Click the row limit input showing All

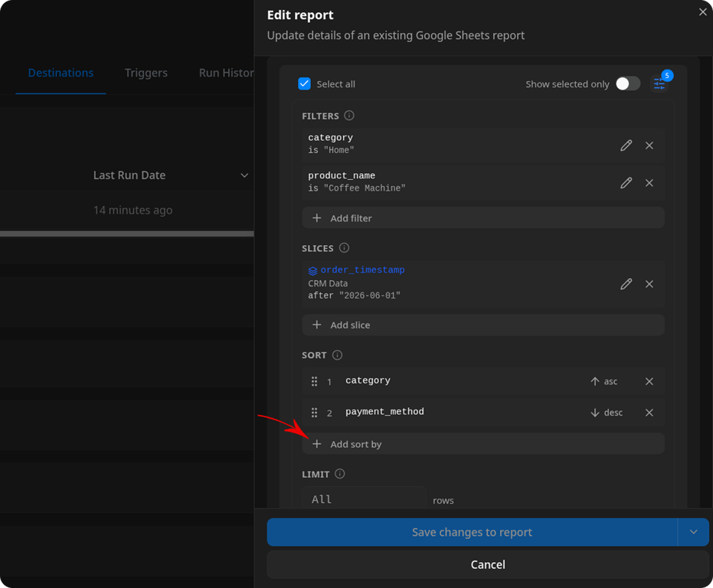pos(364,499)
